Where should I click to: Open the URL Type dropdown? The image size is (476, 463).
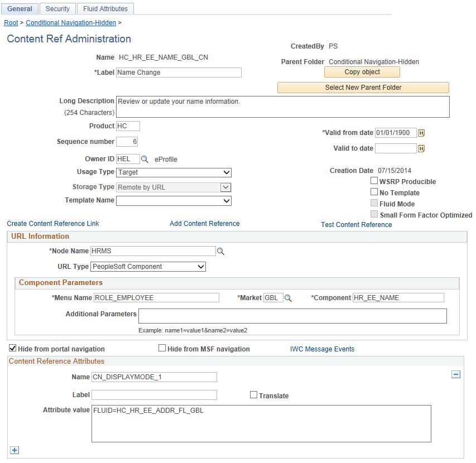200,267
